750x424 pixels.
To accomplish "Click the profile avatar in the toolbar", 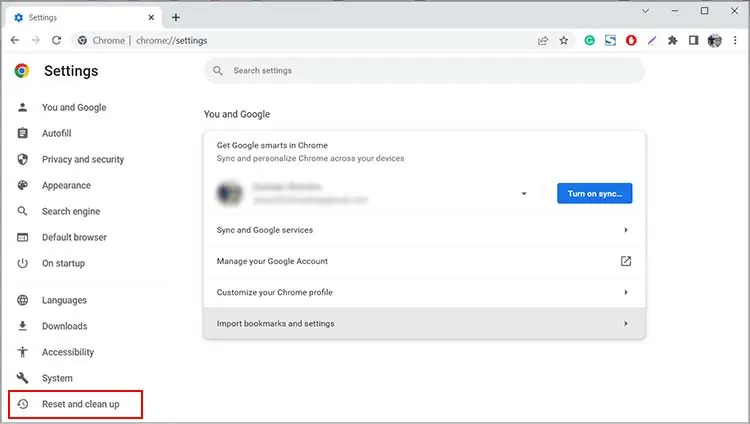I will tap(715, 41).
